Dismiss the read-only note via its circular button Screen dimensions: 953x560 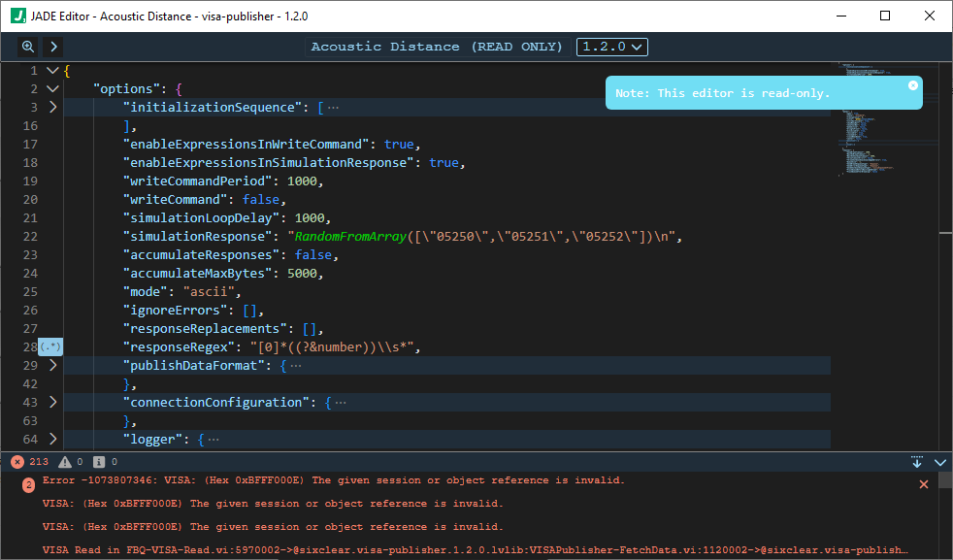pyautogui.click(x=913, y=84)
